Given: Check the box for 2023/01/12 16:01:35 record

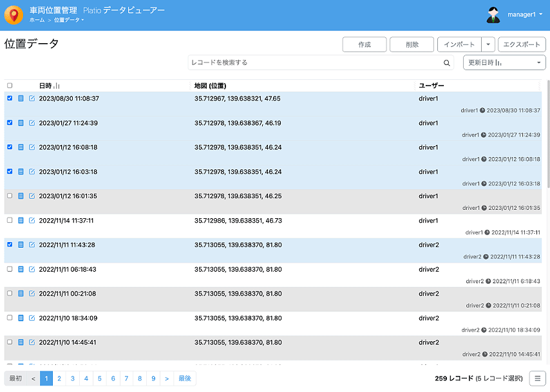Looking at the screenshot, I should [x=10, y=196].
